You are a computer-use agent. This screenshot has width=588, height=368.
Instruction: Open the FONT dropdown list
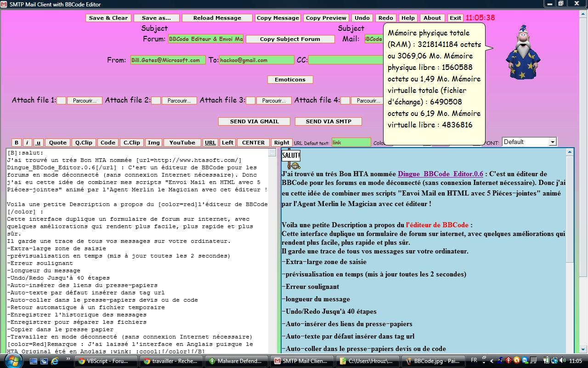click(x=552, y=142)
